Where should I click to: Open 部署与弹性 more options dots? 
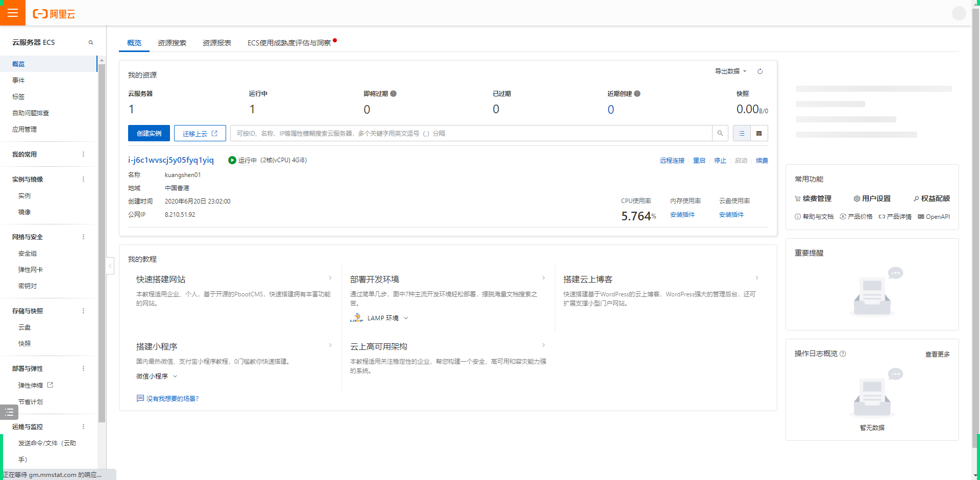[83, 368]
